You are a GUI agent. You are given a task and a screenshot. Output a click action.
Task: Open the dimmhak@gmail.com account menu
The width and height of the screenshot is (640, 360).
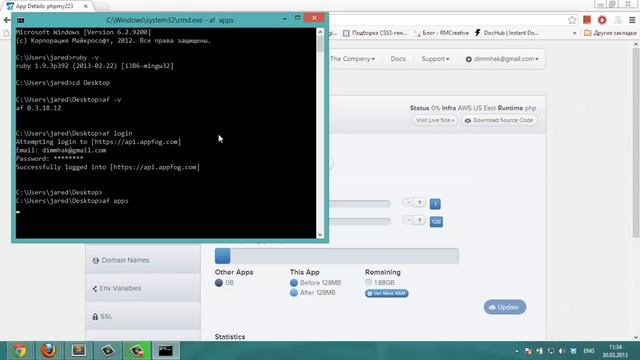point(502,59)
